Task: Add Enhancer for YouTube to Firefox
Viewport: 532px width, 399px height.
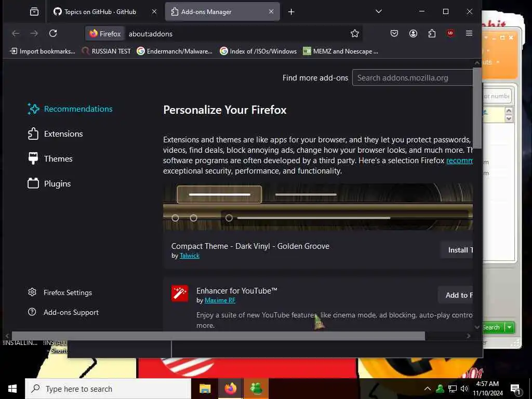Action: point(455,295)
